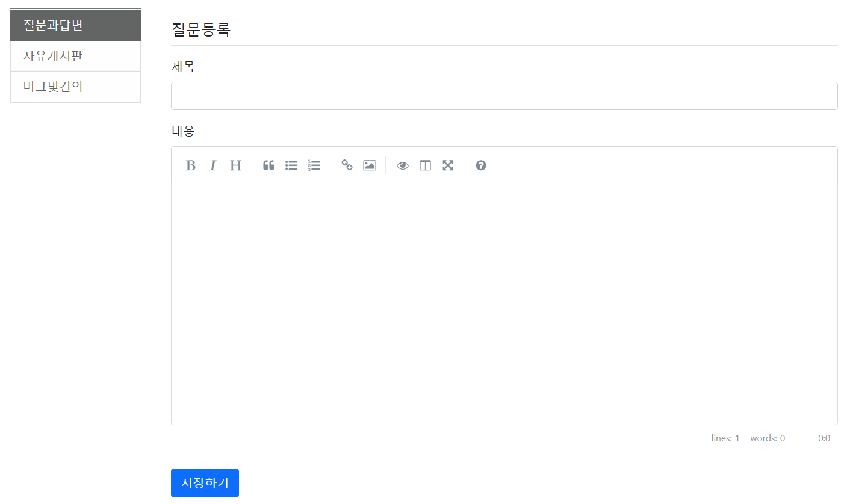Click the 저장하기 button
The image size is (856, 504).
(x=205, y=483)
